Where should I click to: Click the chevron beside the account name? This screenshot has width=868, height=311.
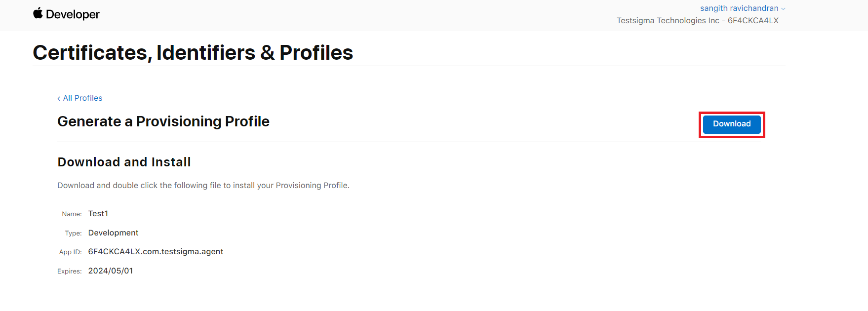(x=783, y=9)
